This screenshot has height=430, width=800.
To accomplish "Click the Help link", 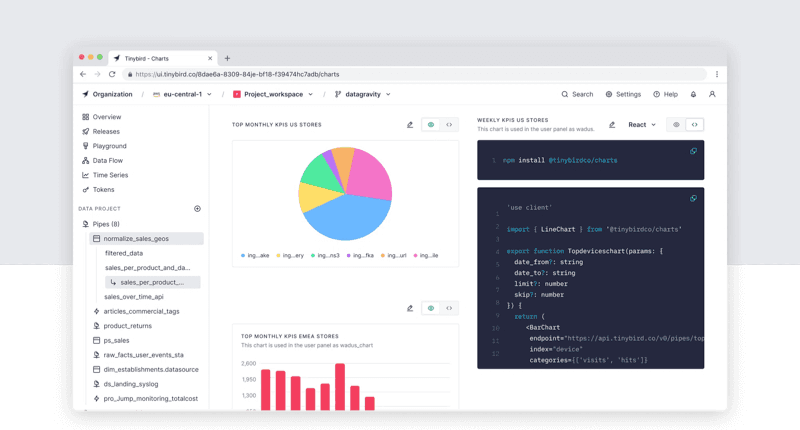I will [665, 94].
